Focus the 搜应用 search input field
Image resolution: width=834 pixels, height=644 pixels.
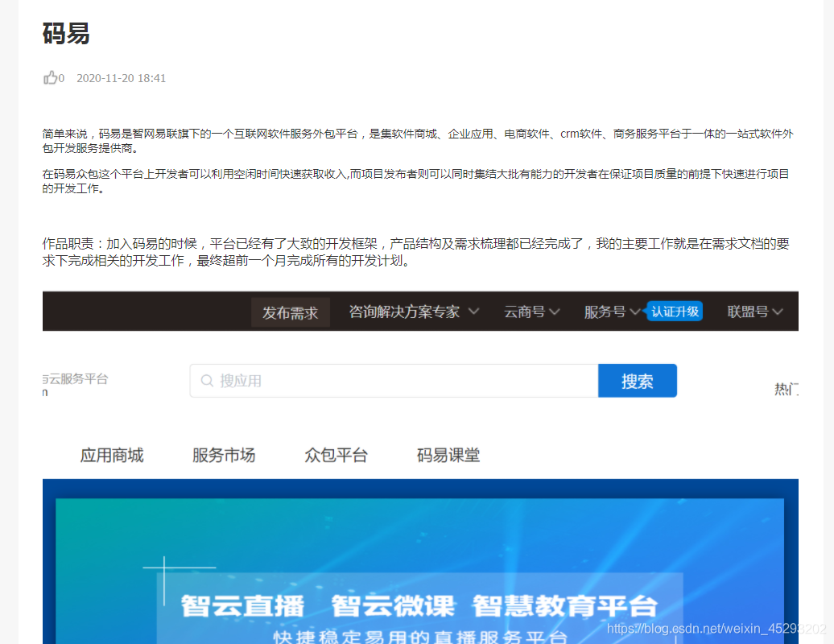[x=394, y=381]
